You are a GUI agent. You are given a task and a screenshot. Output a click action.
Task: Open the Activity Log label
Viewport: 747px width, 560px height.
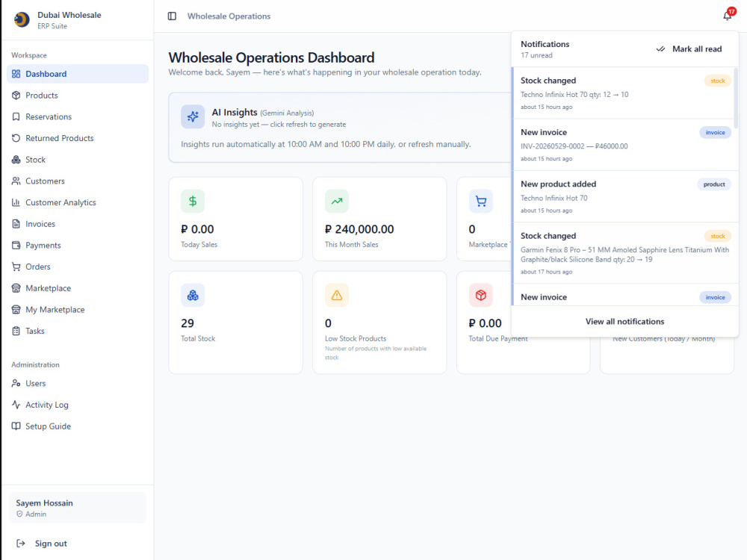pyautogui.click(x=46, y=405)
